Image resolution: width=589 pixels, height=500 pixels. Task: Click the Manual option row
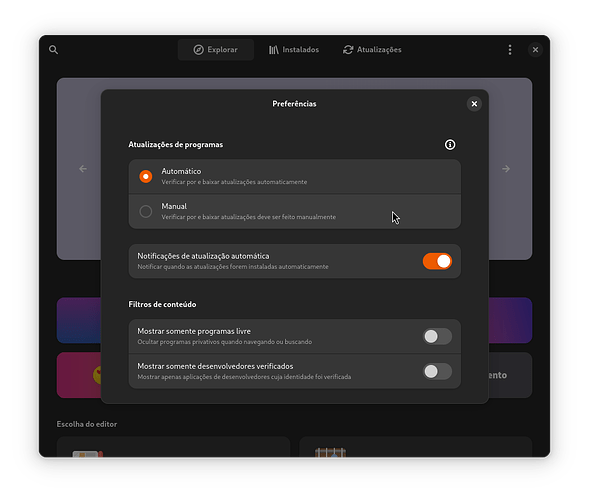tap(294, 211)
